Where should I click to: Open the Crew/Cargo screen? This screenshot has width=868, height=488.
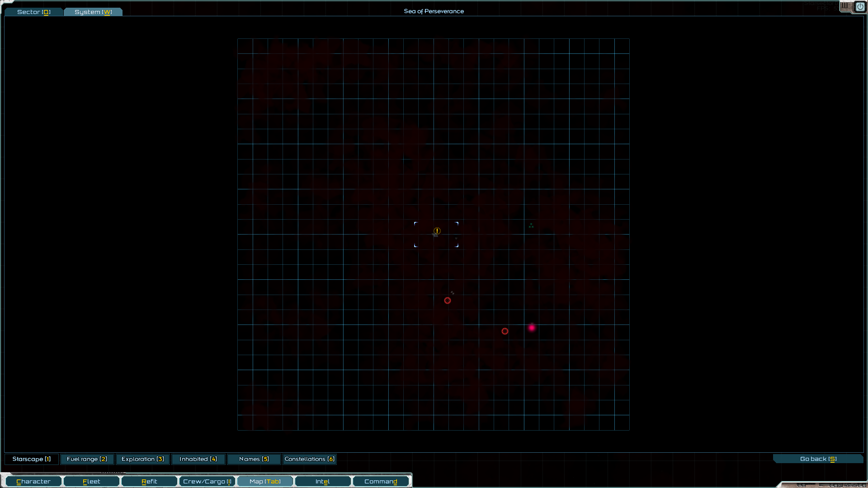(x=207, y=481)
